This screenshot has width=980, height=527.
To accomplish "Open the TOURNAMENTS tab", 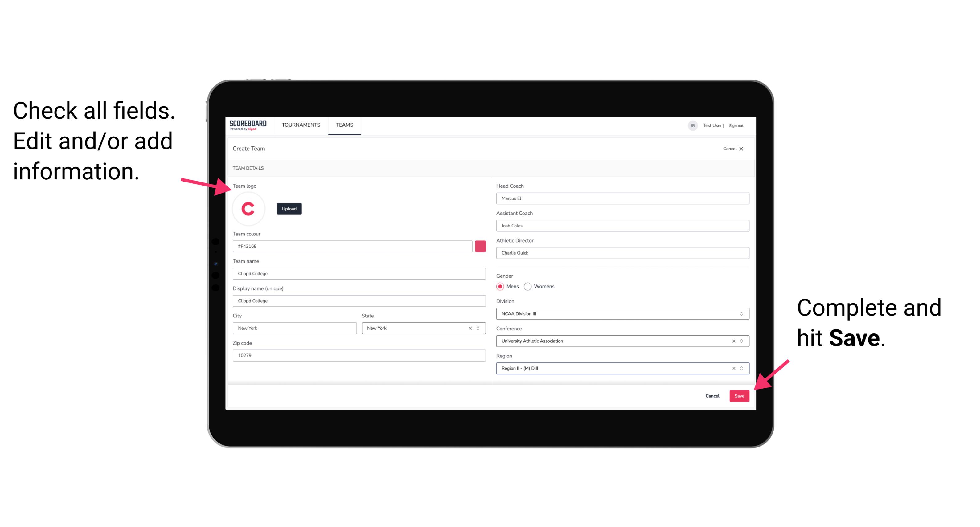I will (x=301, y=125).
